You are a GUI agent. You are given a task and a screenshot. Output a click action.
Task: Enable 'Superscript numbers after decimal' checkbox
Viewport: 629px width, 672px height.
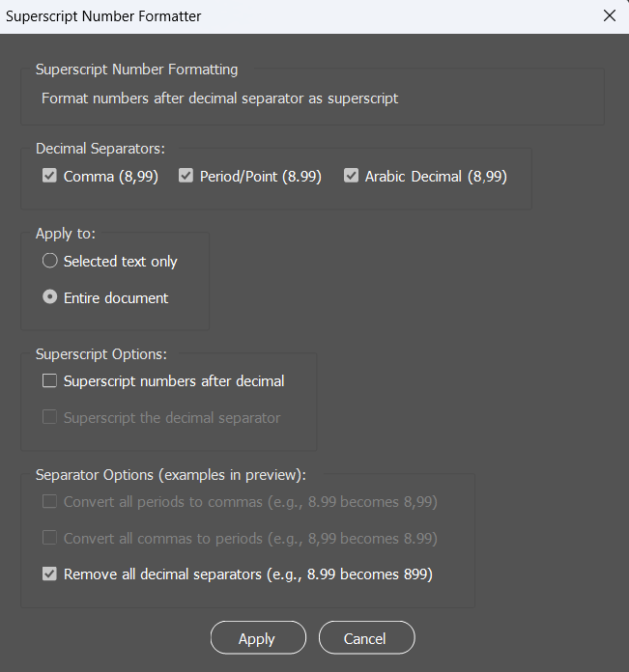pos(50,381)
